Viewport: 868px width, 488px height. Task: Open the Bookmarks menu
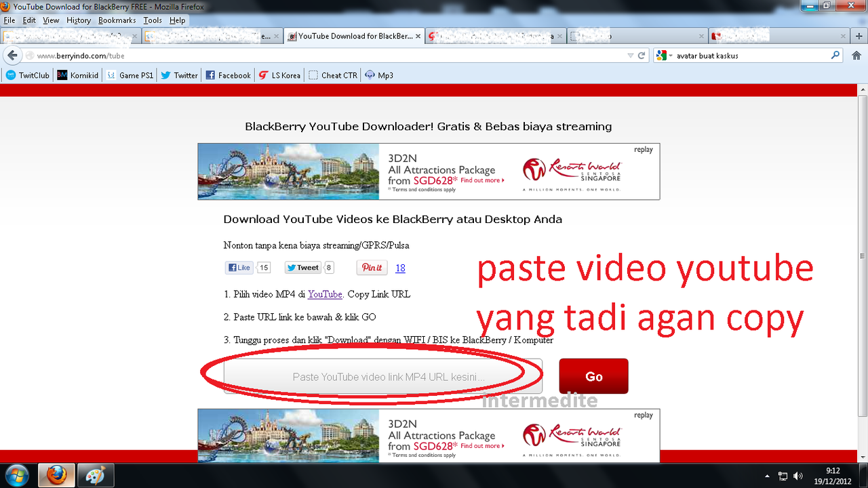pos(117,20)
